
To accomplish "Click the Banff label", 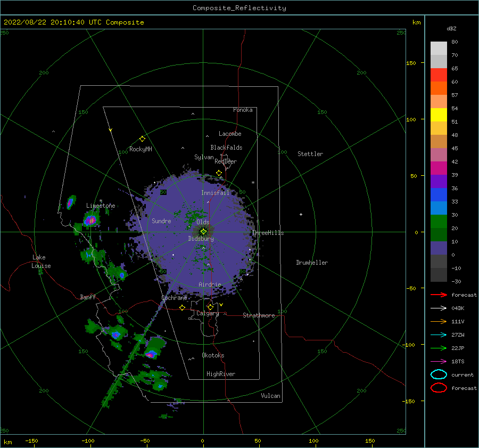I will [x=88, y=297].
